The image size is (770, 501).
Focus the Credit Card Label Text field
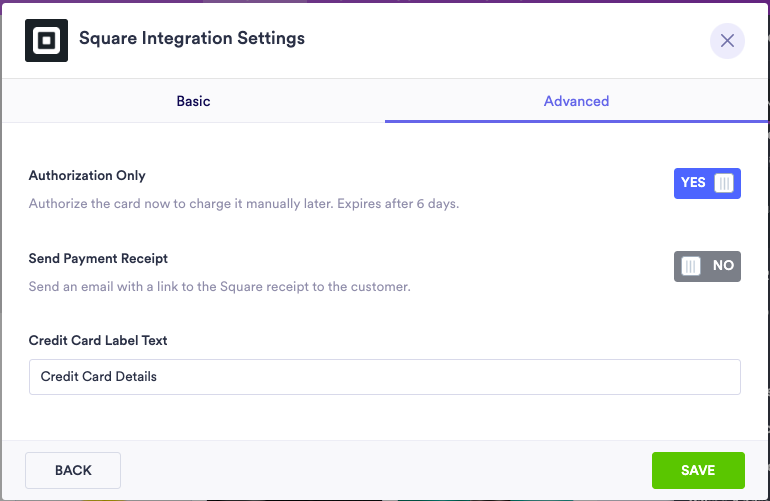(385, 377)
